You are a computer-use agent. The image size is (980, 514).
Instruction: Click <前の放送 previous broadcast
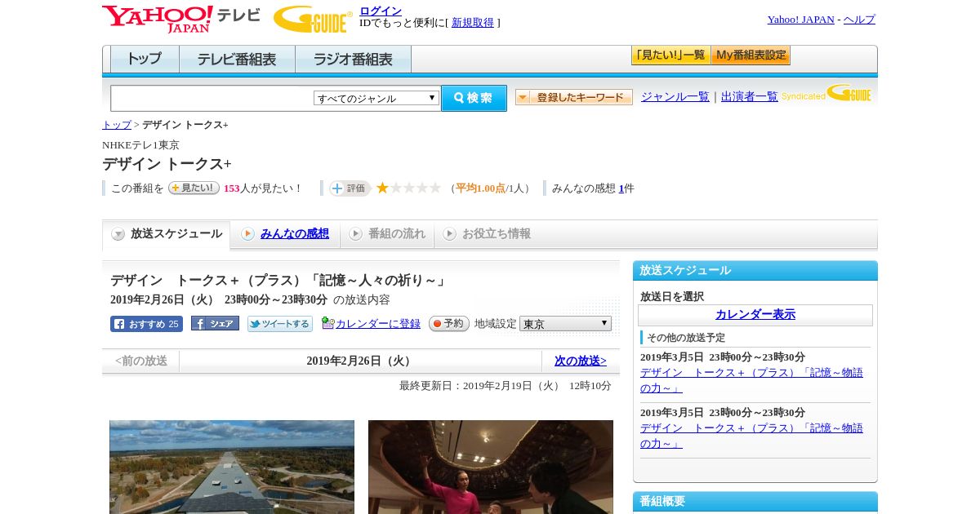pyautogui.click(x=141, y=361)
